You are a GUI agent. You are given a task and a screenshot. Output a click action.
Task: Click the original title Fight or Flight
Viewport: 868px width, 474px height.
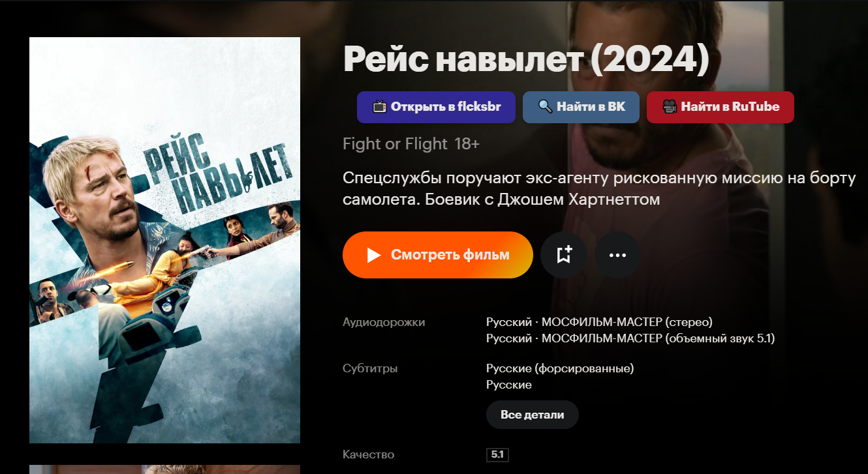coord(395,144)
